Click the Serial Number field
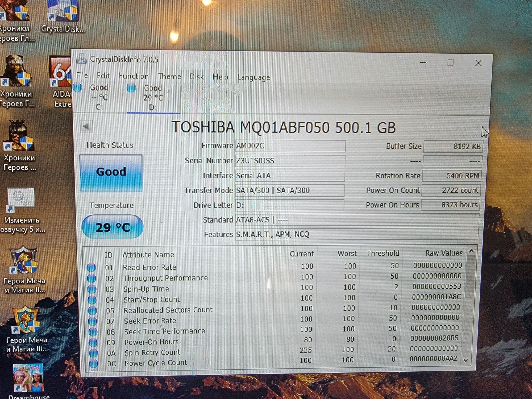The width and height of the screenshot is (532, 399). pyautogui.click(x=290, y=161)
